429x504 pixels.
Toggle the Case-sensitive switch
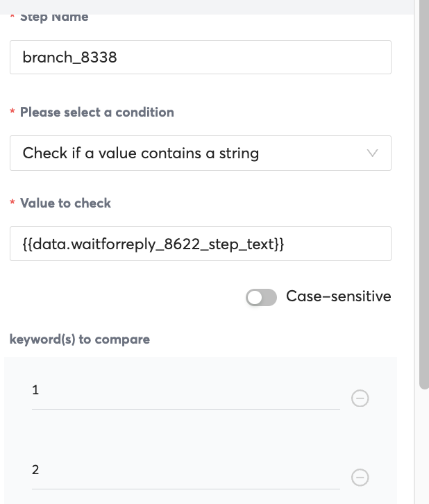[262, 297]
